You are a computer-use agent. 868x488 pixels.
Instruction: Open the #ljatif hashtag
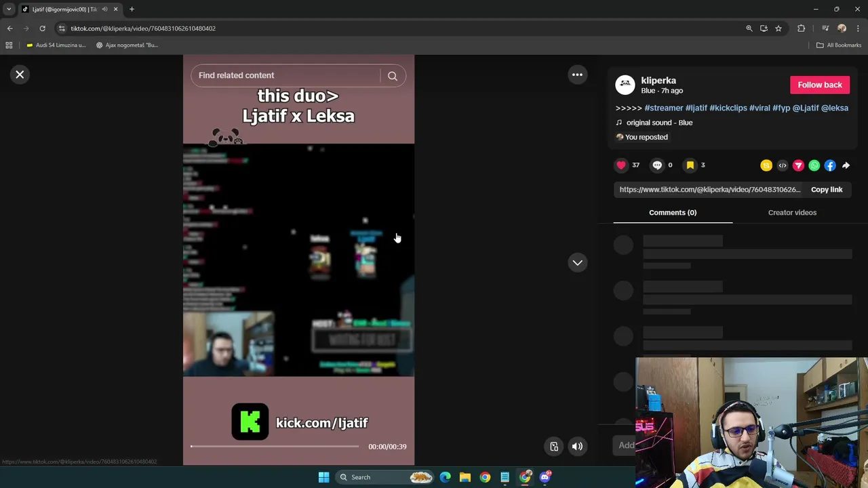tap(696, 108)
